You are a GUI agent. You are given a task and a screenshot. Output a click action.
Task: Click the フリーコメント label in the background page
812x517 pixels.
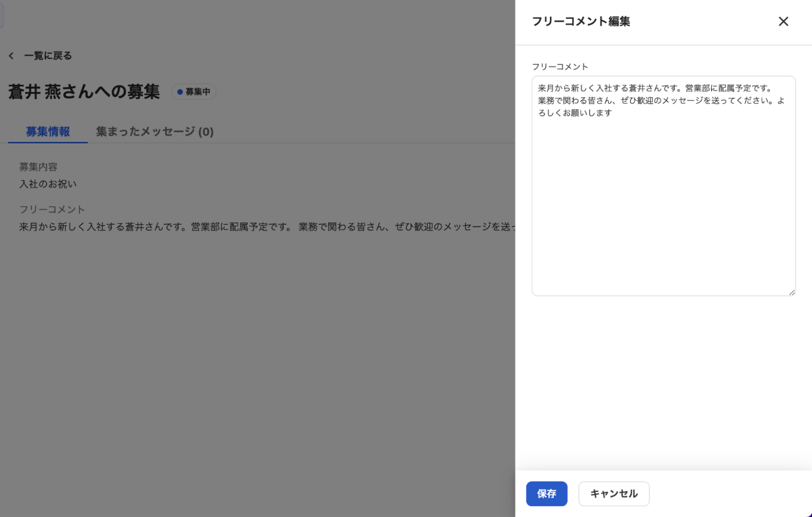click(52, 209)
